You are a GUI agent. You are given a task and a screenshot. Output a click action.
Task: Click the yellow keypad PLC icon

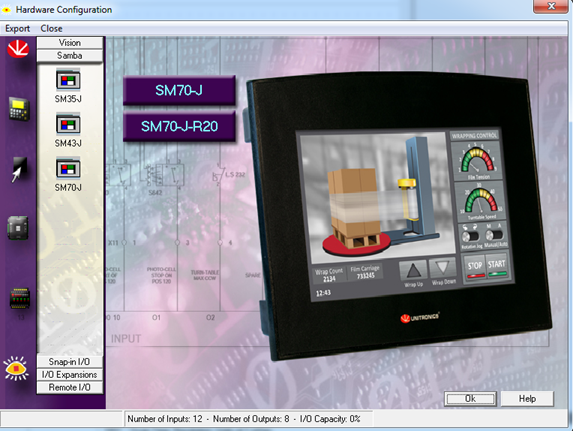click(x=19, y=109)
